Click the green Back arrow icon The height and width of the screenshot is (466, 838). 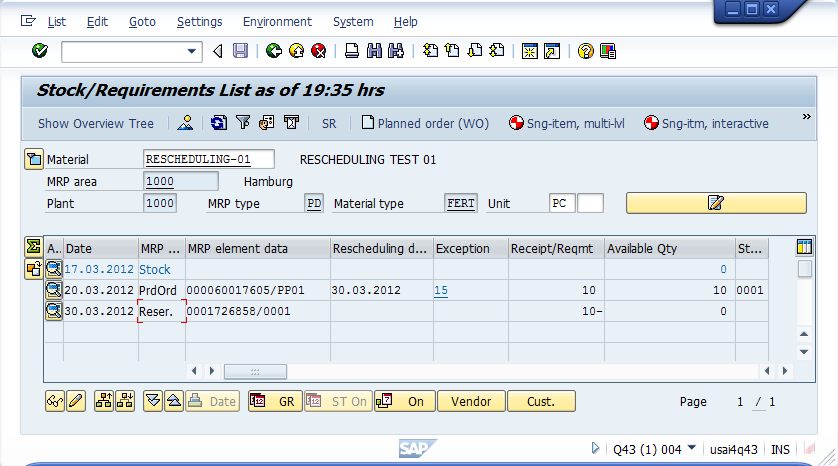[273, 51]
